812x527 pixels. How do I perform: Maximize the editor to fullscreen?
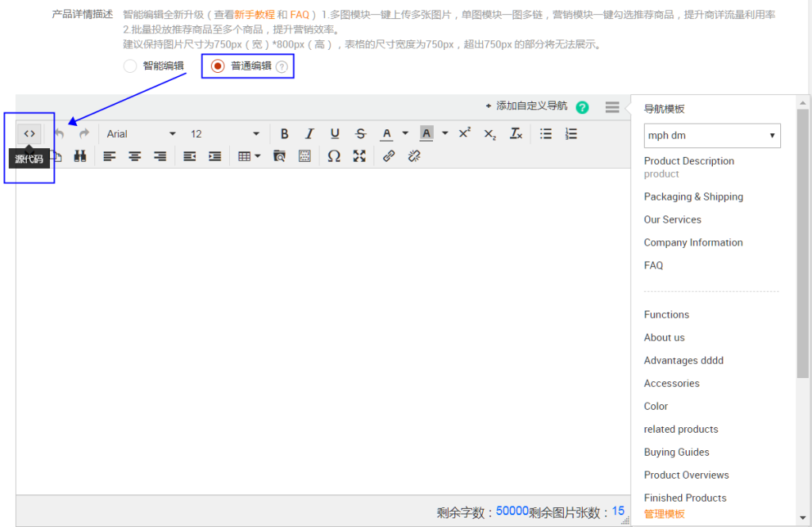coord(359,157)
